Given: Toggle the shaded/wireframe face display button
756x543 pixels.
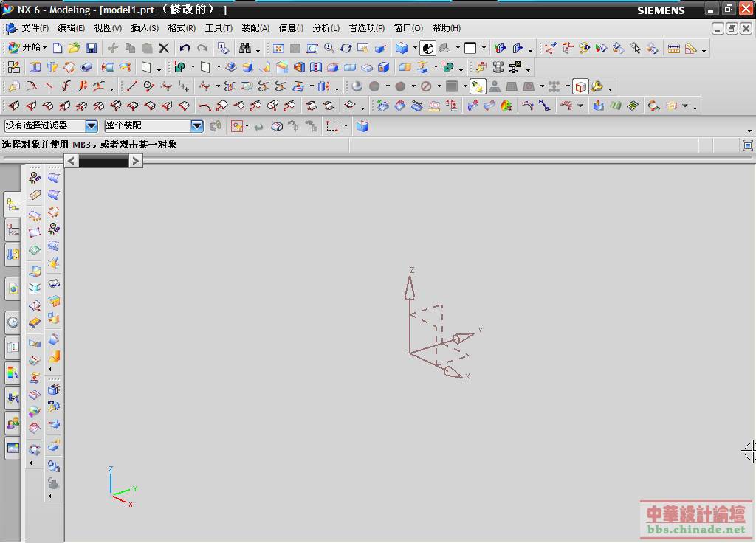Looking at the screenshot, I should click(428, 48).
